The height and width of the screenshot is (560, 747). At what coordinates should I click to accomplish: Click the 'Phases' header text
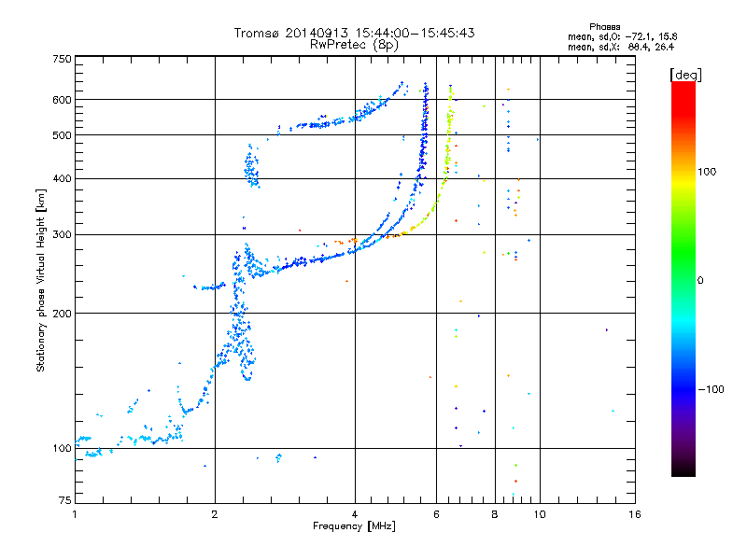(604, 27)
